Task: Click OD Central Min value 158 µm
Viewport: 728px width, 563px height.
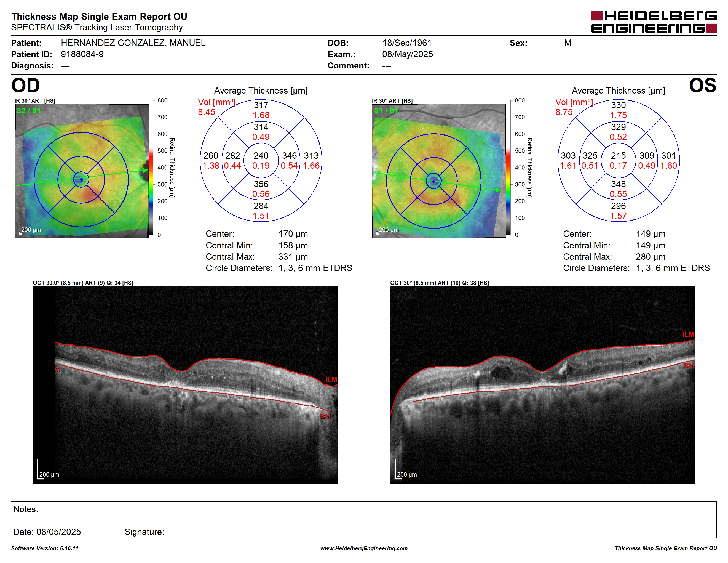Action: coord(293,246)
